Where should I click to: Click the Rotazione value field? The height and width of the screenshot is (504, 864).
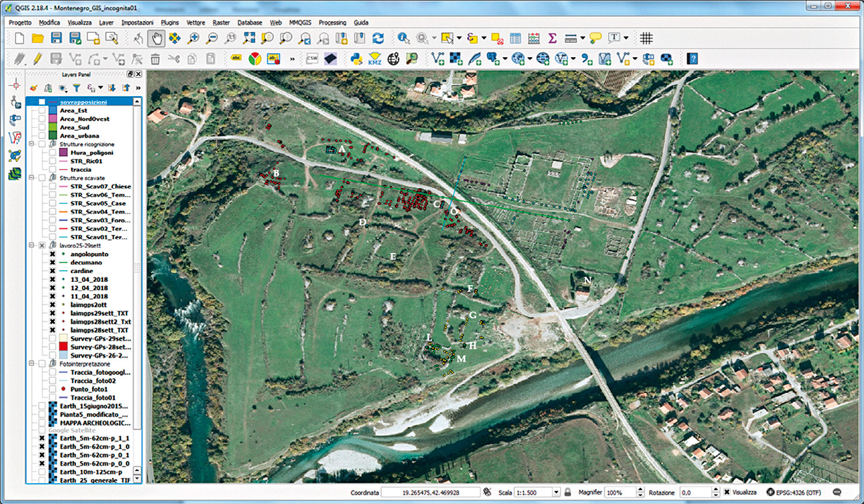click(x=695, y=492)
